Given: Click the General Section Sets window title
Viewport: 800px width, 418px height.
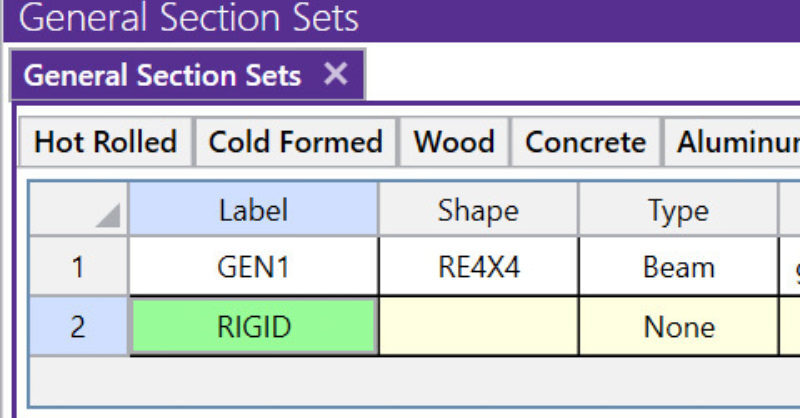Looking at the screenshot, I should pos(188,18).
